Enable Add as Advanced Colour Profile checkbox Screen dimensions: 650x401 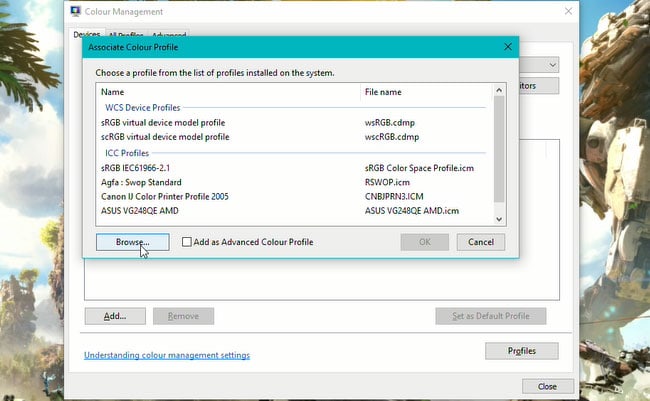[187, 242]
